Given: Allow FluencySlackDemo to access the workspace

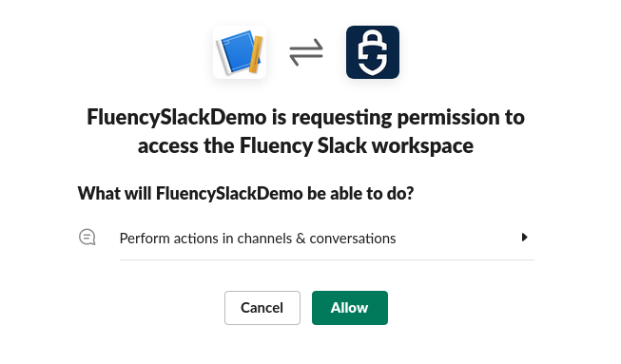Looking at the screenshot, I should point(350,308).
